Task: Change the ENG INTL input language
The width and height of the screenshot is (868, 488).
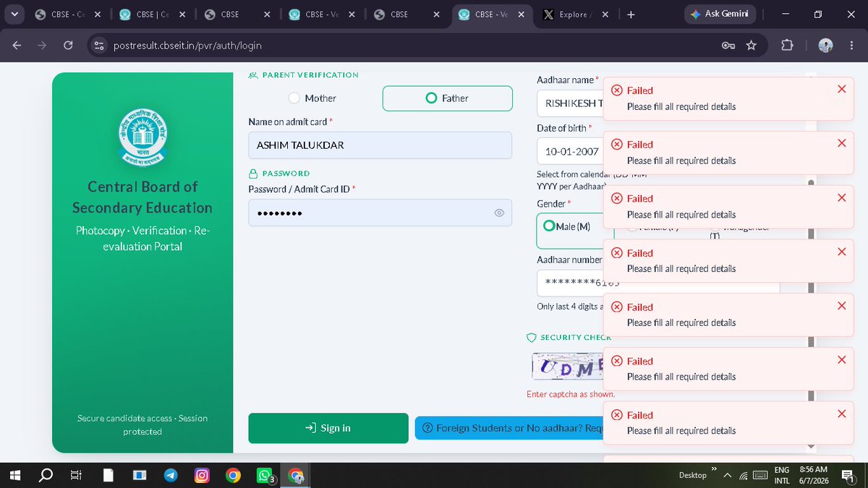Action: pyautogui.click(x=782, y=475)
